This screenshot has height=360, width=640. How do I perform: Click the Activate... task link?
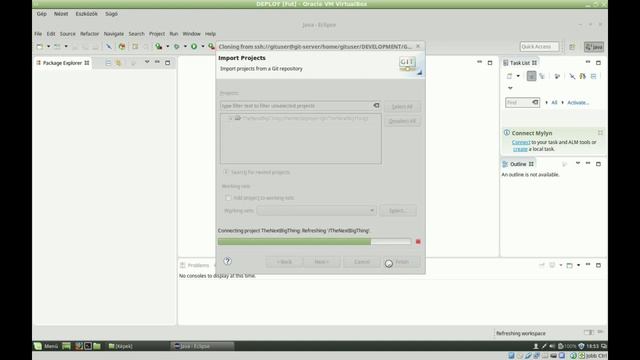[578, 102]
